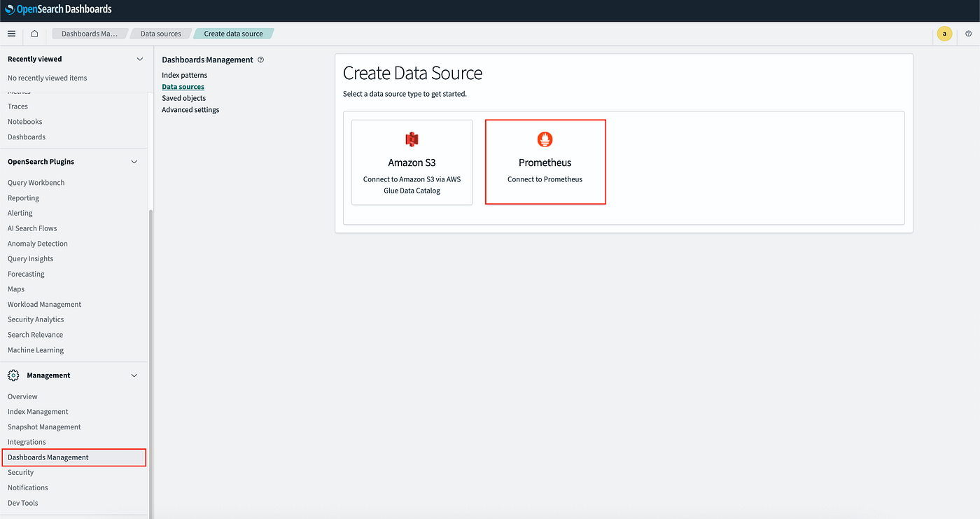Collapse the Recently viewed section
The image size is (980, 519).
139,59
